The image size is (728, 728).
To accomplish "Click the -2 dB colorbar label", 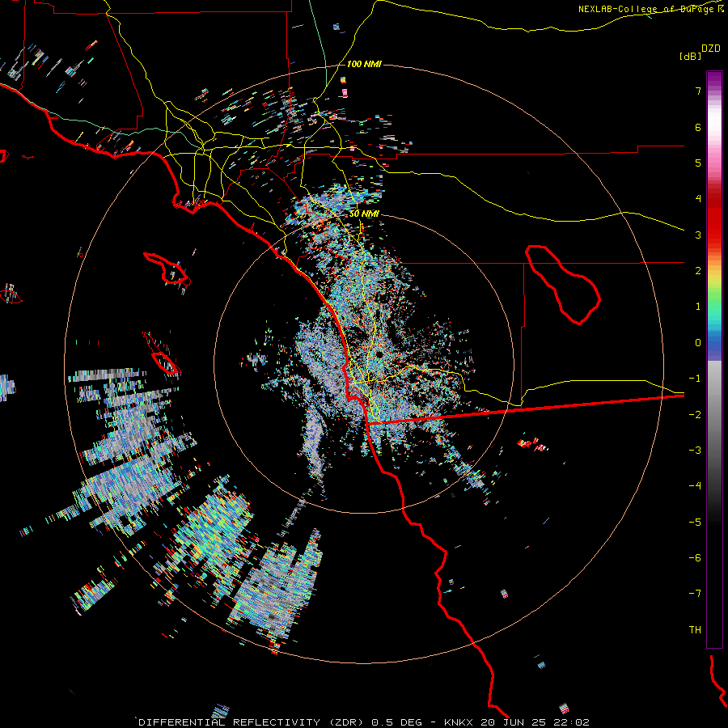I will click(695, 415).
